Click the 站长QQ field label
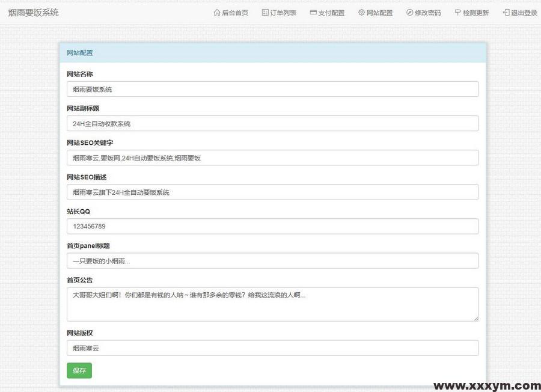 78,212
